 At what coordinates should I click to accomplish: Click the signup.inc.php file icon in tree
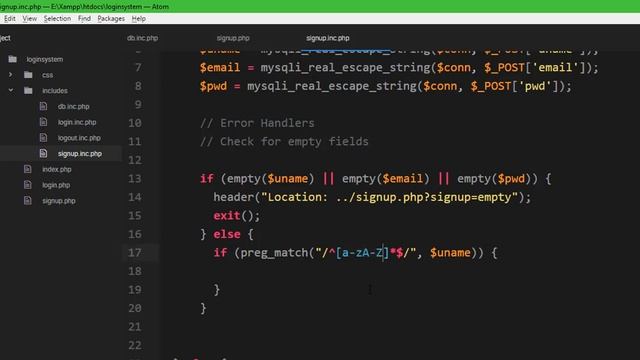43,153
